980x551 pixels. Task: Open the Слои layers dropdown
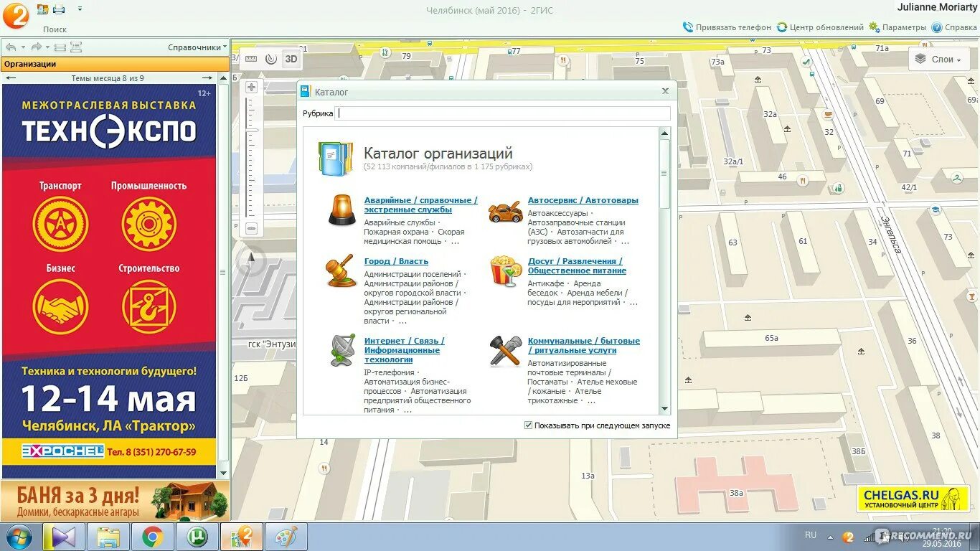(939, 60)
